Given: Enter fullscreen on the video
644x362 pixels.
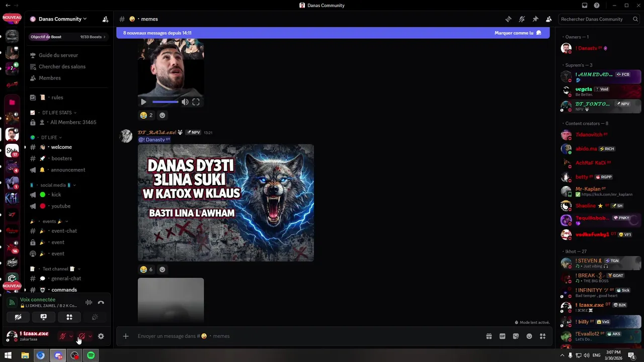Looking at the screenshot, I should pyautogui.click(x=196, y=102).
